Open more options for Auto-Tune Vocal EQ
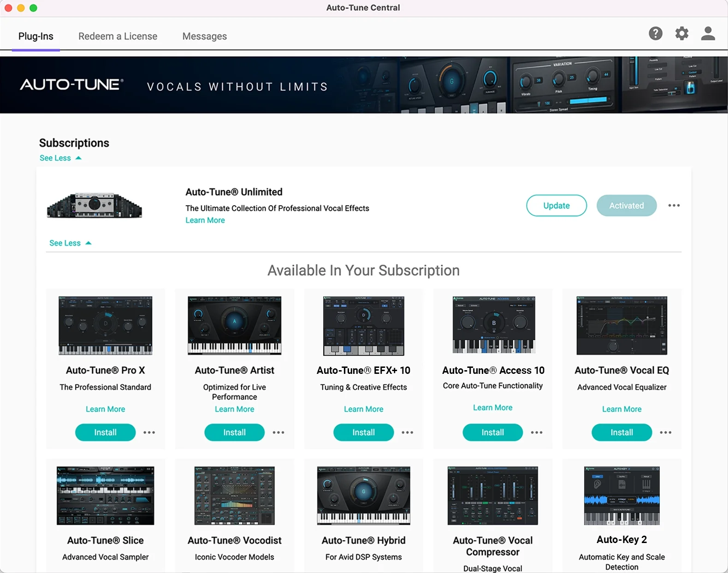The image size is (728, 573). click(665, 432)
